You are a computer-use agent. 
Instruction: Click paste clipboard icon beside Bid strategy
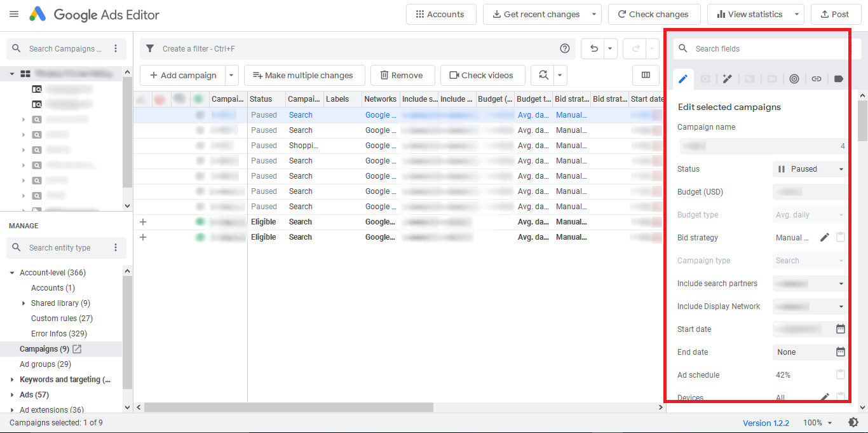(841, 237)
